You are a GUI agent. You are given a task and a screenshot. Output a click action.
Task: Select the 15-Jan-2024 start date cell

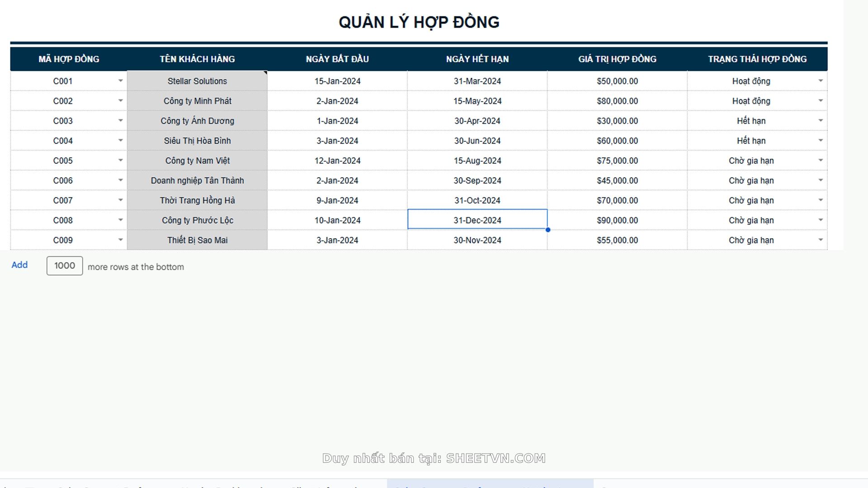(x=337, y=81)
